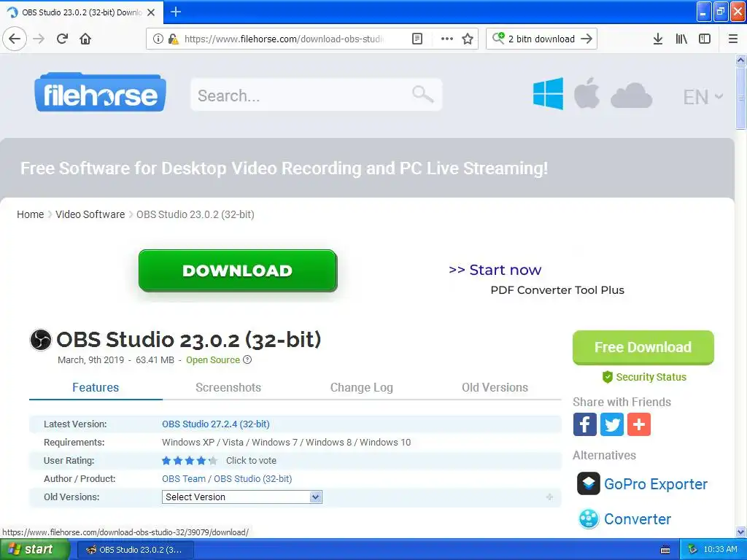The width and height of the screenshot is (747, 560).
Task: Open the Start now ad link
Action: pyautogui.click(x=495, y=270)
